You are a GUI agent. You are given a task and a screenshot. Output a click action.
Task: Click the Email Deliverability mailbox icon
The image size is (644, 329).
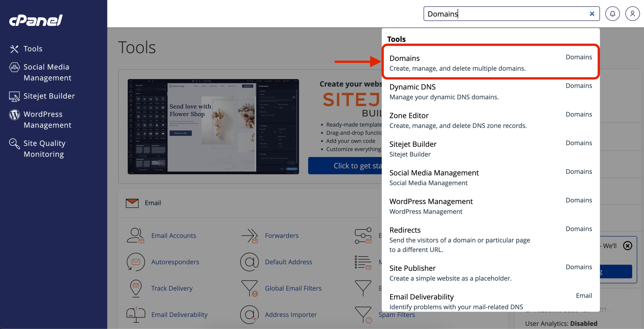pos(136,315)
